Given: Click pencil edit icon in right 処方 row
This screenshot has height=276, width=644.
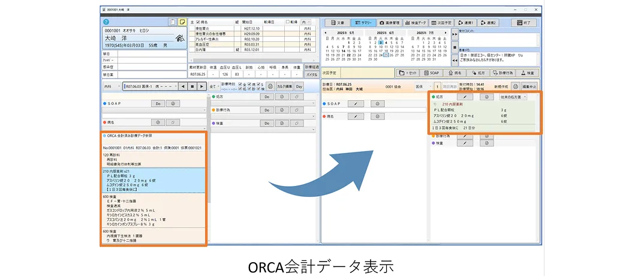Looking at the screenshot, I should click(x=465, y=97).
